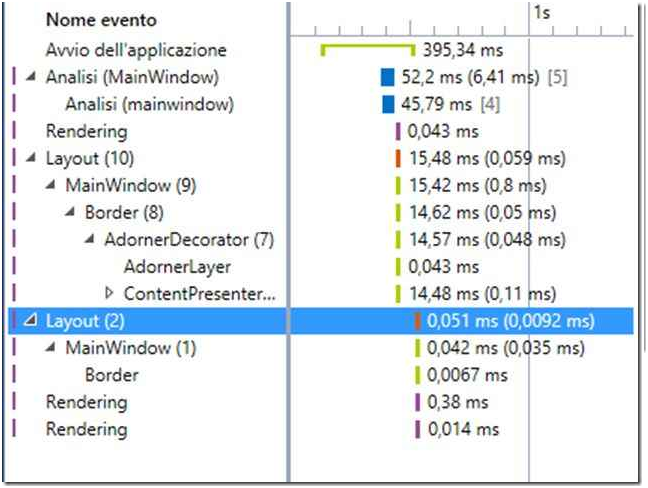The image size is (648, 488).
Task: Select the AdornerLayer row
Action: click(x=321, y=267)
